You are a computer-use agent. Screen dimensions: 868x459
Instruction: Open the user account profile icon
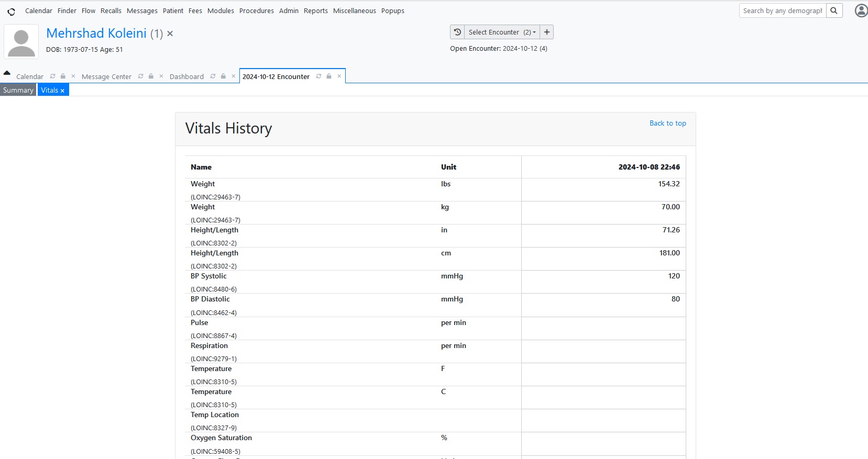coord(861,10)
